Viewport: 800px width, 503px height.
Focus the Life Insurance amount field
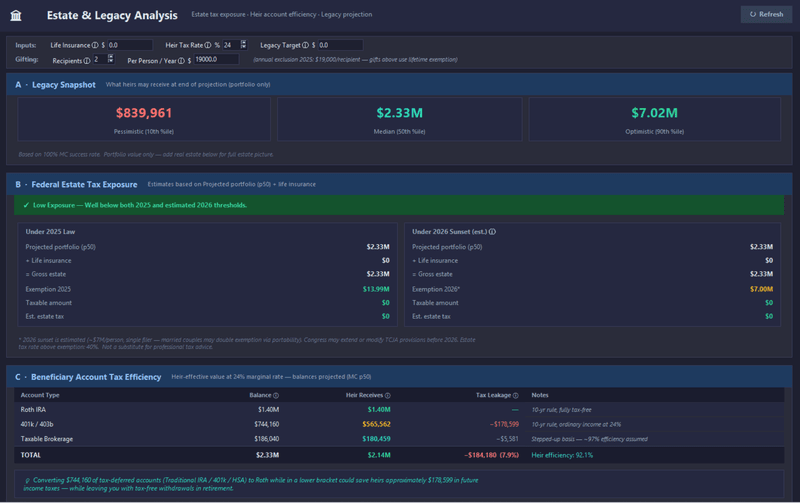click(x=130, y=45)
